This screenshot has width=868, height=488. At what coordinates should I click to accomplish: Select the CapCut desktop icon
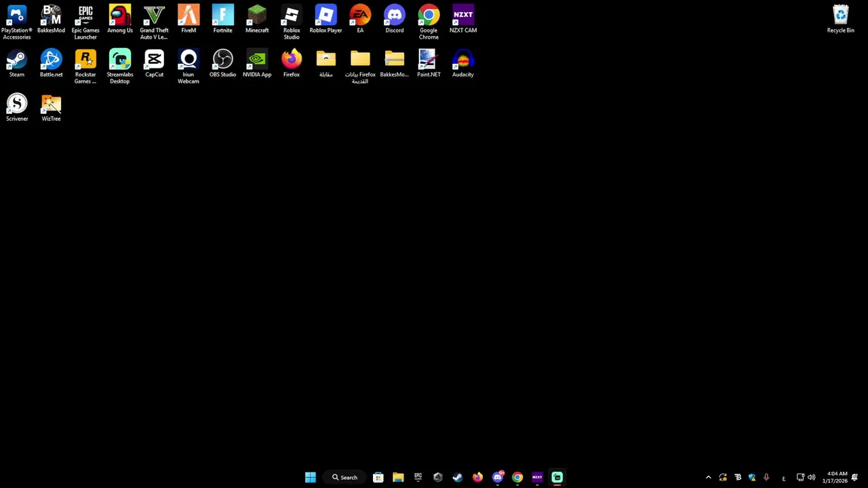pyautogui.click(x=154, y=63)
